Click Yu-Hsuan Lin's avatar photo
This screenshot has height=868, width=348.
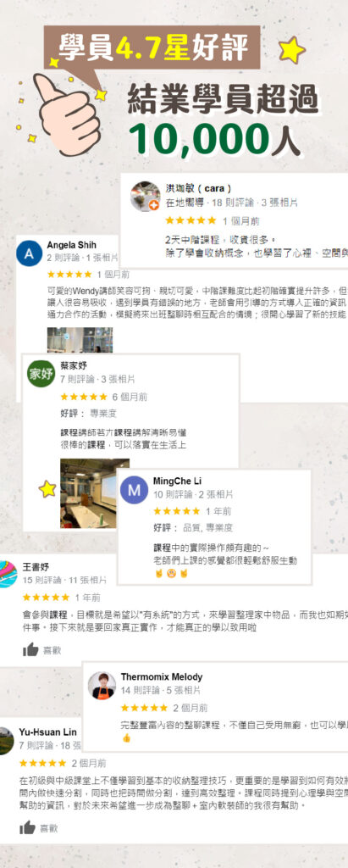(6, 741)
